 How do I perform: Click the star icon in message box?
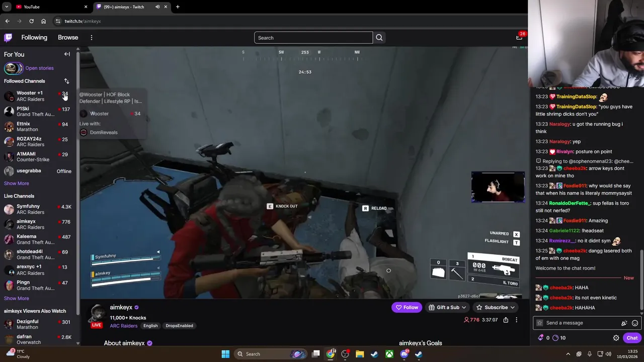coord(540,323)
